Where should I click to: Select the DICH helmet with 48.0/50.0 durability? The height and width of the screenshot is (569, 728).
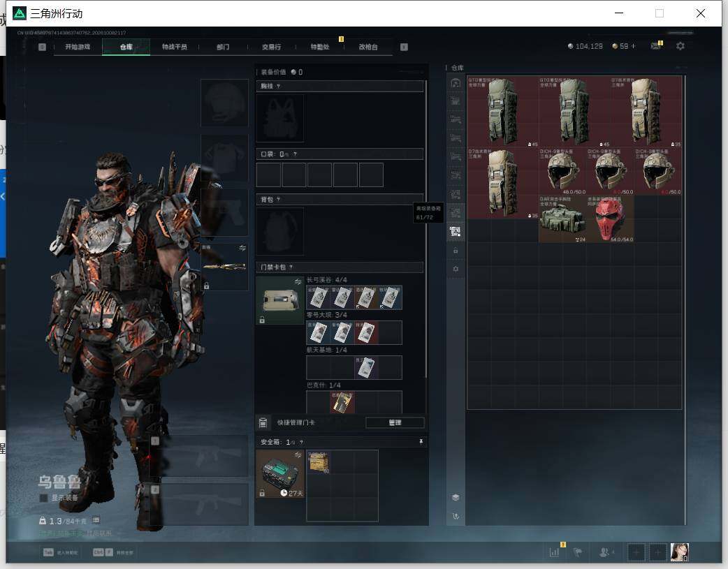click(x=562, y=171)
